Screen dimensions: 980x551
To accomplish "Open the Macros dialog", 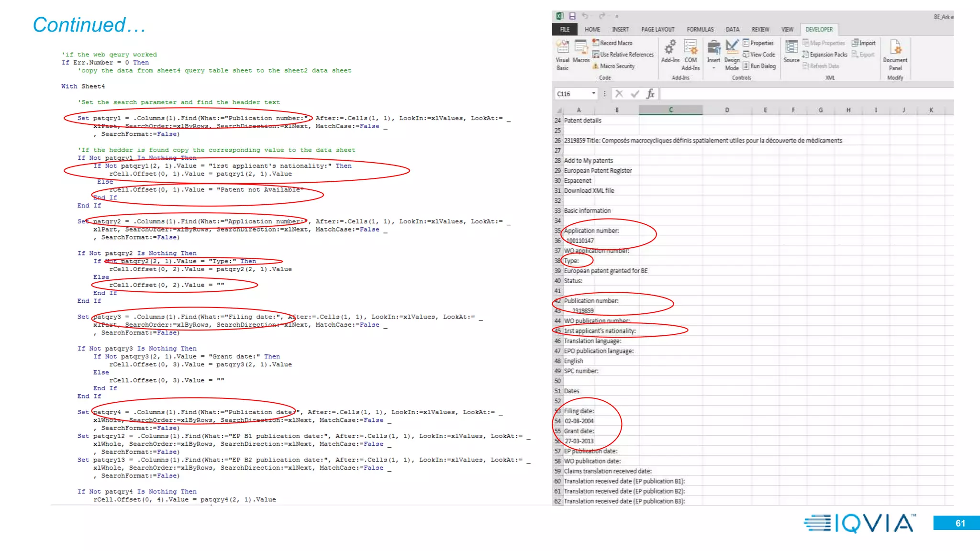I will pos(581,52).
